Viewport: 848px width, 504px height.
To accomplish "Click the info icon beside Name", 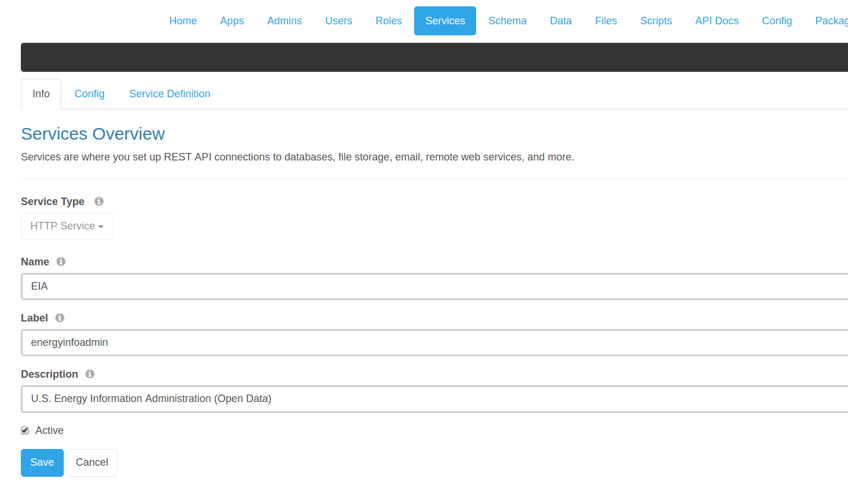I will (61, 261).
